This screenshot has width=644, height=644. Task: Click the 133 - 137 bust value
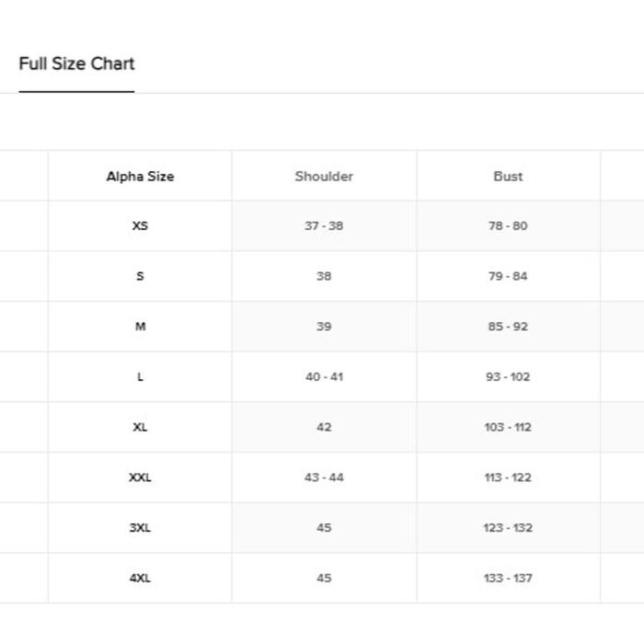click(x=508, y=578)
